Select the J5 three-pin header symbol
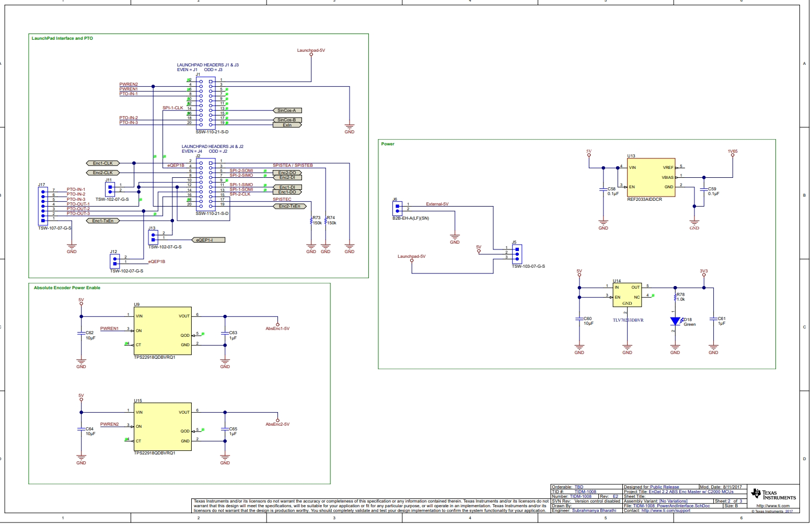Viewport: 812px width, 524px height. (517, 254)
